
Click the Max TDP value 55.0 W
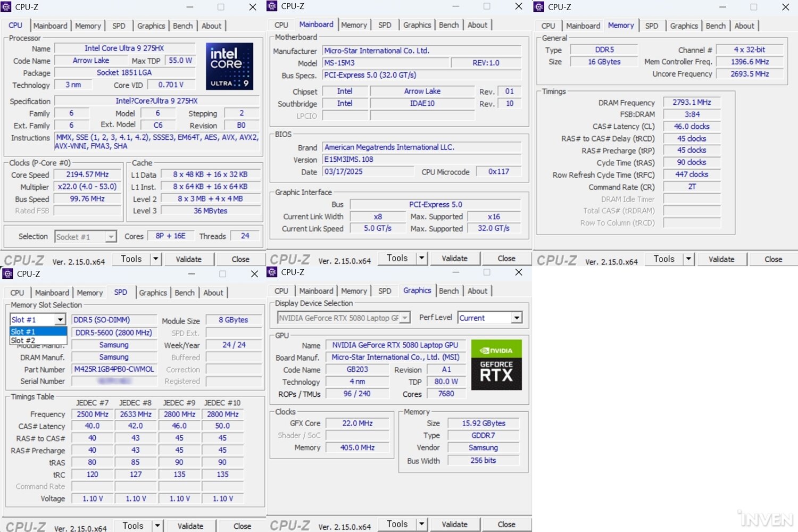click(x=180, y=61)
